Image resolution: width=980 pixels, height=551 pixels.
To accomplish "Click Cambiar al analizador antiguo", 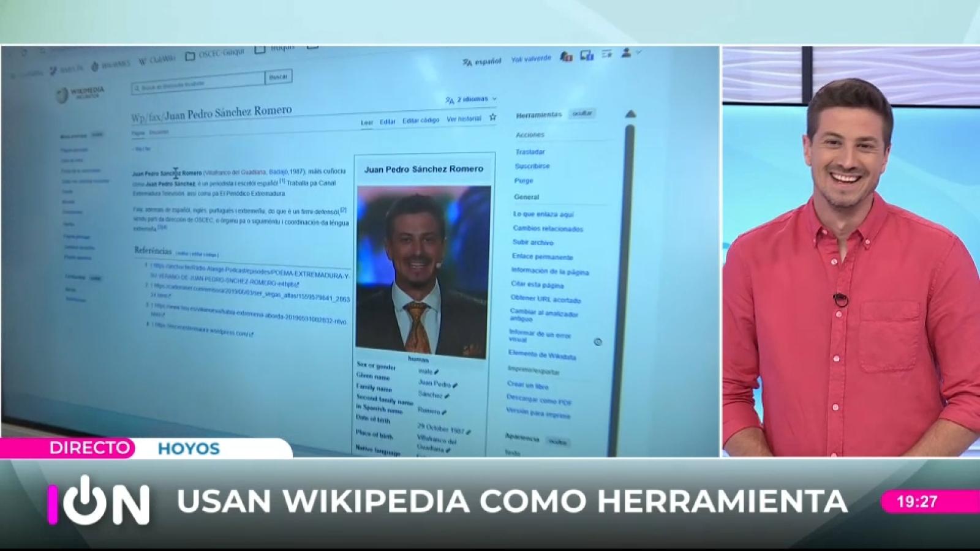I will click(544, 316).
